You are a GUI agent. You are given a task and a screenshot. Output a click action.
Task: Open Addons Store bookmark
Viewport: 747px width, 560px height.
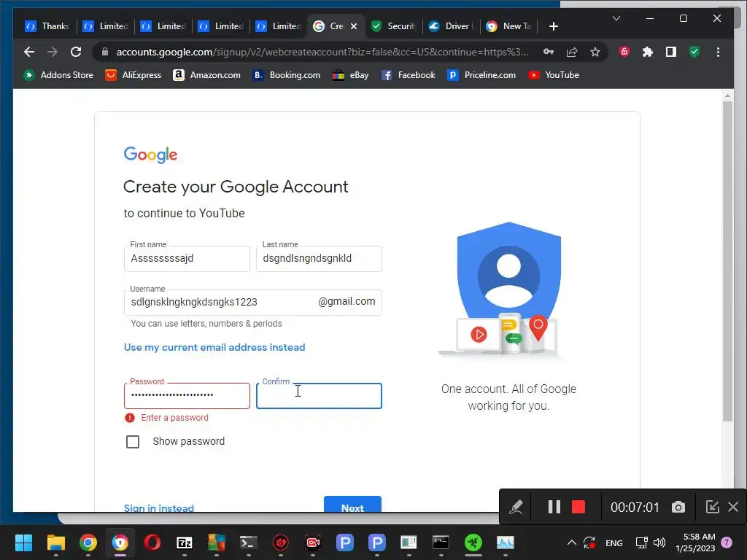58,75
